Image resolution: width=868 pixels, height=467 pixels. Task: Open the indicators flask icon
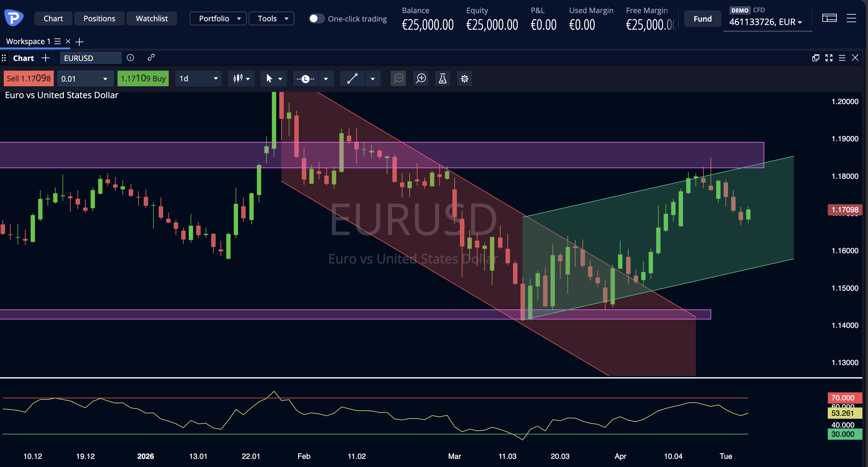(442, 78)
